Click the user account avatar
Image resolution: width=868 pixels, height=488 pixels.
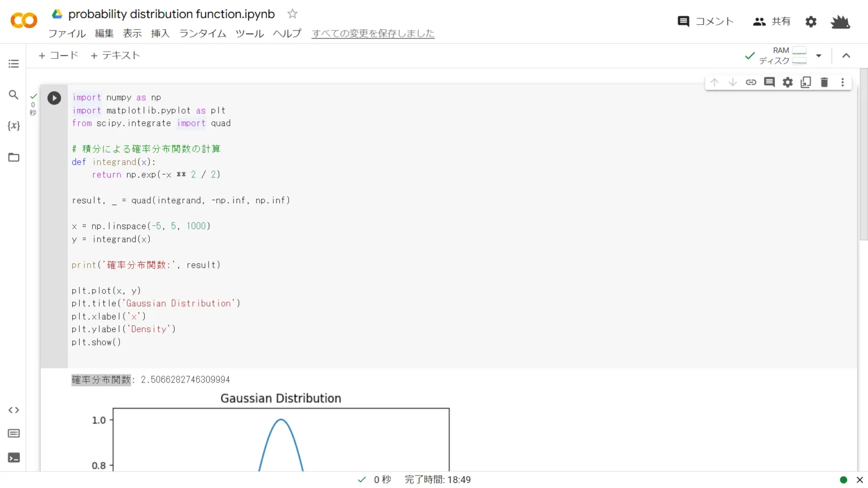840,21
